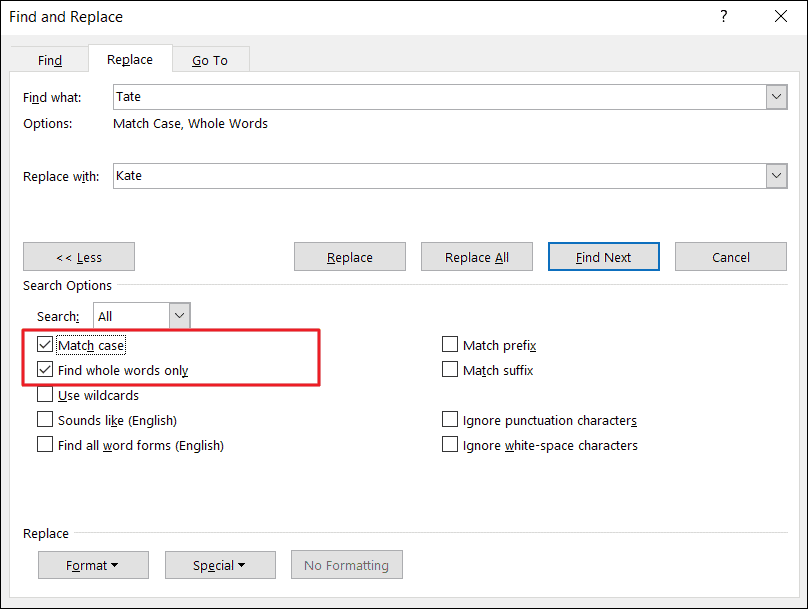Open the Format dropdown menu
808x609 pixels.
point(93,564)
